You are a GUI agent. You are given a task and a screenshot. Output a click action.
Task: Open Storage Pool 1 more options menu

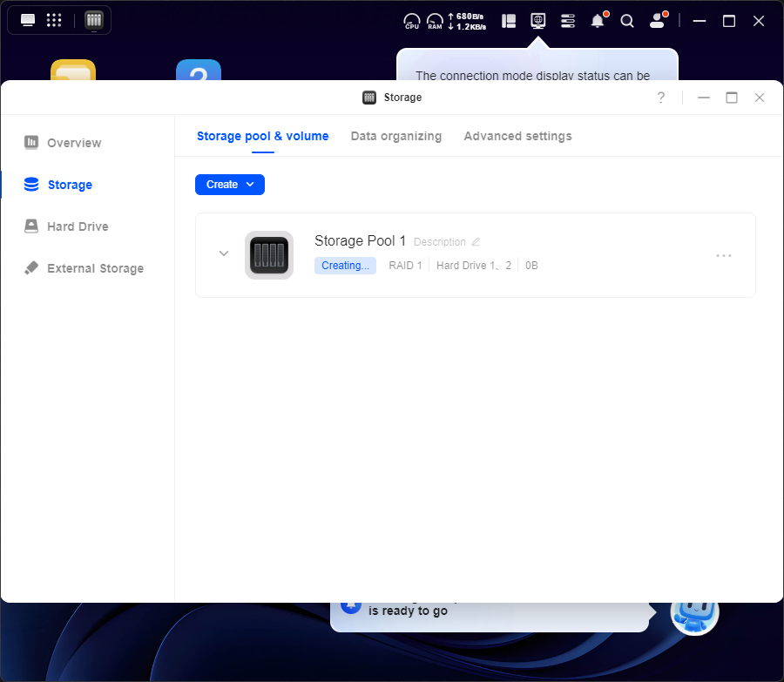(724, 255)
